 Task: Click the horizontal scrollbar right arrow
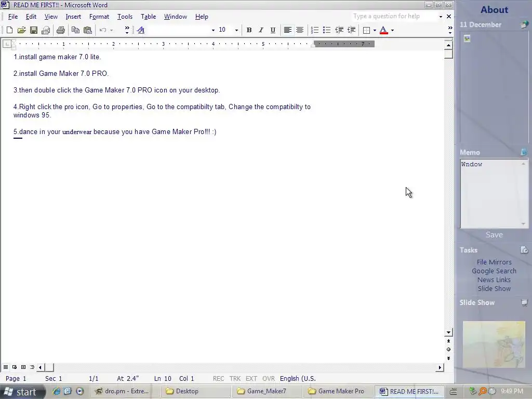(440, 367)
